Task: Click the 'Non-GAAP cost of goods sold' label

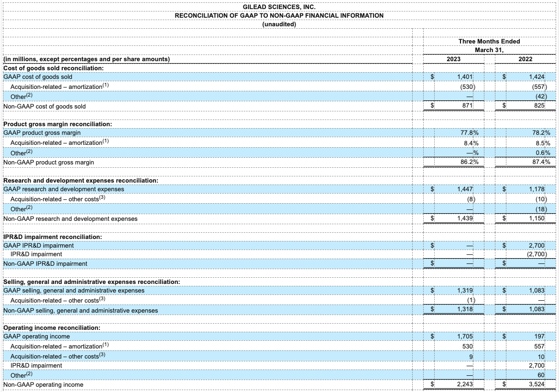Action: pyautogui.click(x=44, y=106)
